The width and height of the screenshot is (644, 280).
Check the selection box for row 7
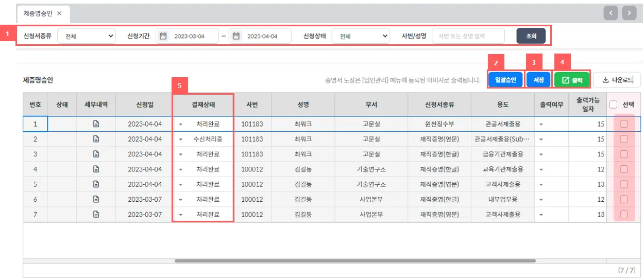pyautogui.click(x=624, y=214)
